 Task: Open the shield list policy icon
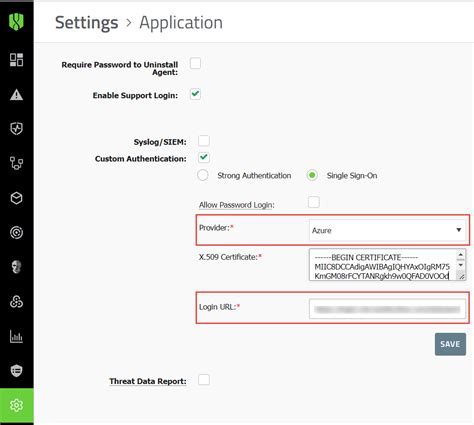click(x=16, y=370)
